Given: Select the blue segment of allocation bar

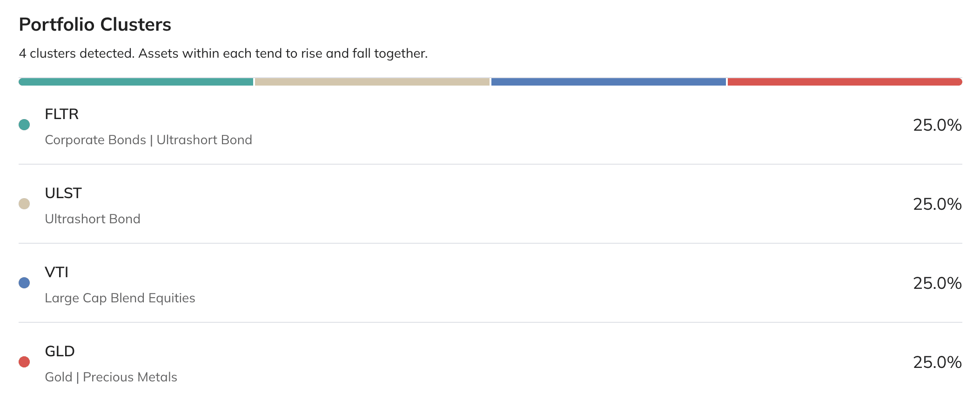Looking at the screenshot, I should pos(609,82).
